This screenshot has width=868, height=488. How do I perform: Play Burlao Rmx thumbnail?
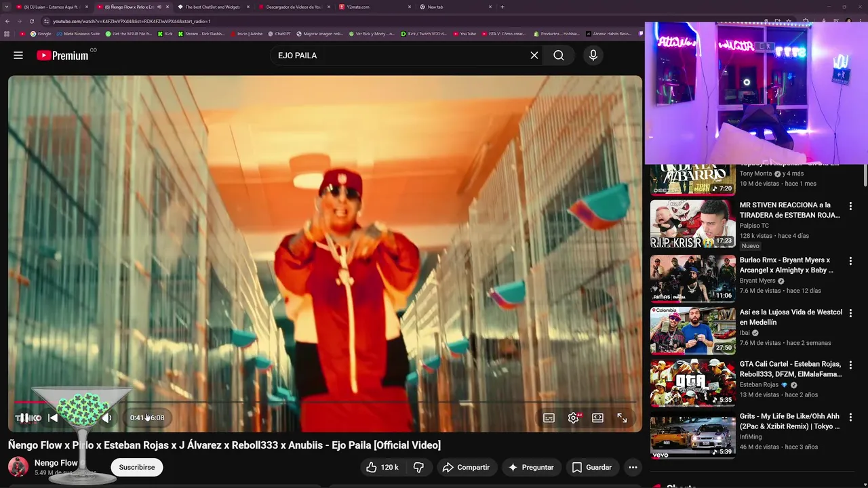[x=692, y=278]
